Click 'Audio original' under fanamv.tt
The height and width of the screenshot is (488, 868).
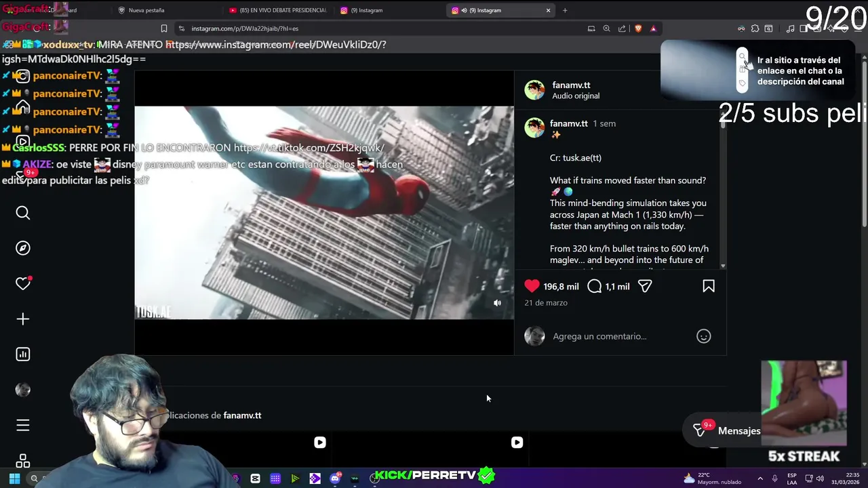point(576,96)
